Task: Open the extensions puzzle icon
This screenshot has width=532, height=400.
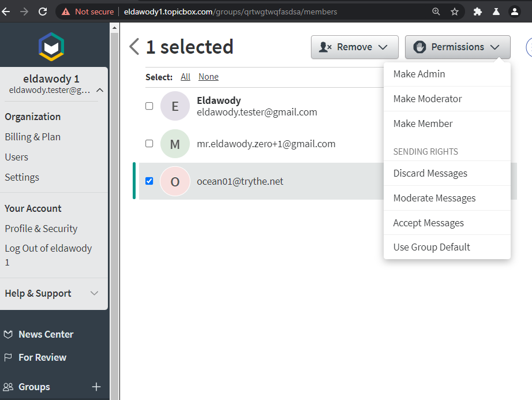Action: 477,12
